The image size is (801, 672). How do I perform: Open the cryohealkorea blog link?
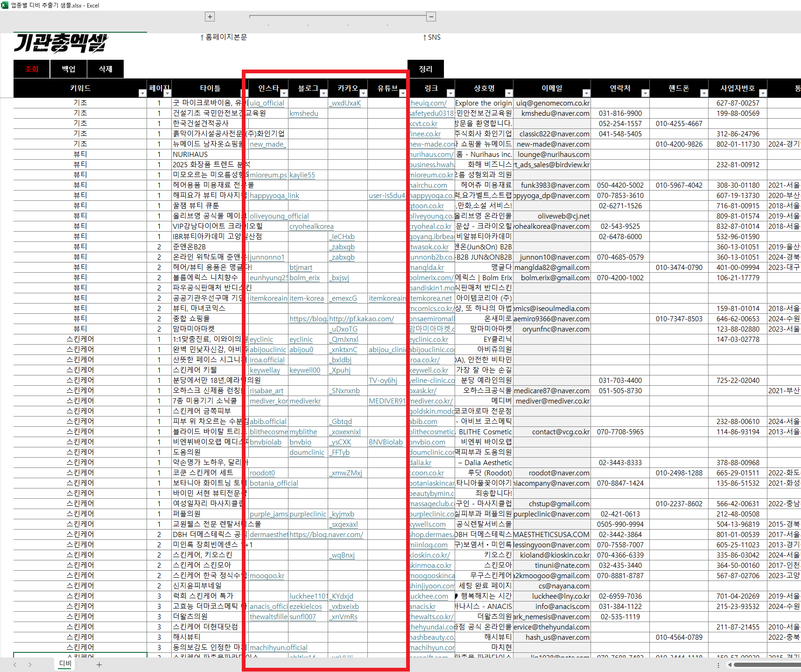[311, 226]
